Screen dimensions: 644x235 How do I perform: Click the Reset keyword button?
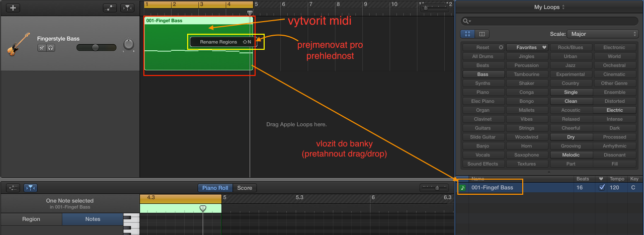point(482,47)
